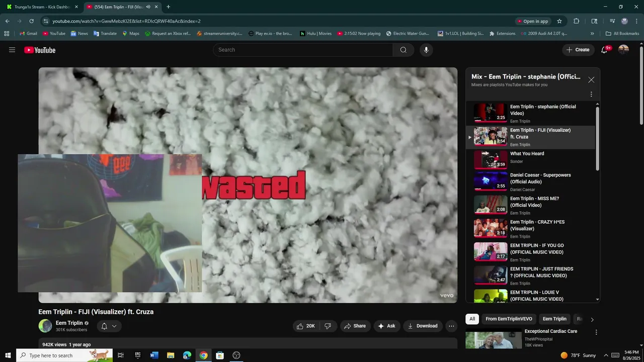Click the YouTube logo home link
This screenshot has height=362, width=644.
[x=40, y=50]
